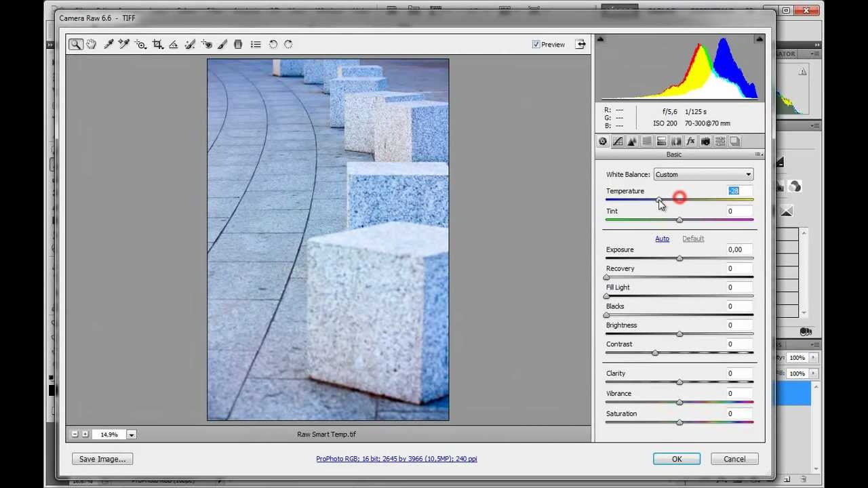The image size is (868, 488).
Task: Open Camera Raw preferences list icon
Action: 256,44
